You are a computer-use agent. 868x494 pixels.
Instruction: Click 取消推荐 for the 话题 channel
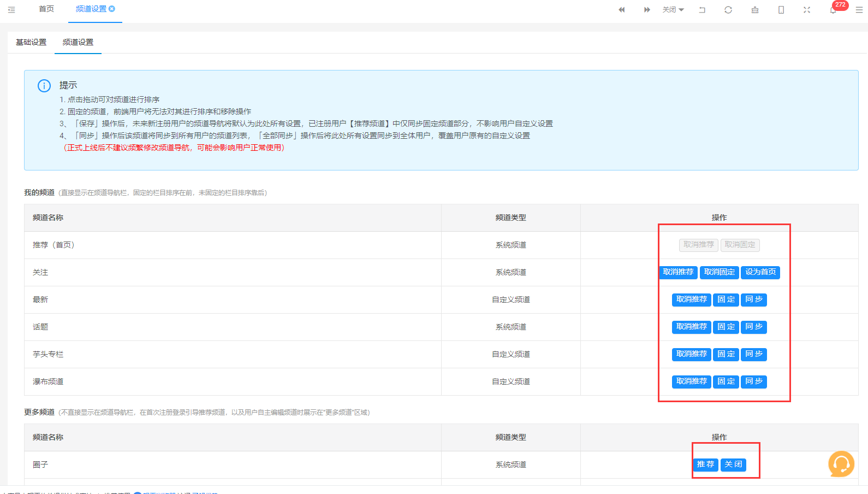(x=692, y=327)
